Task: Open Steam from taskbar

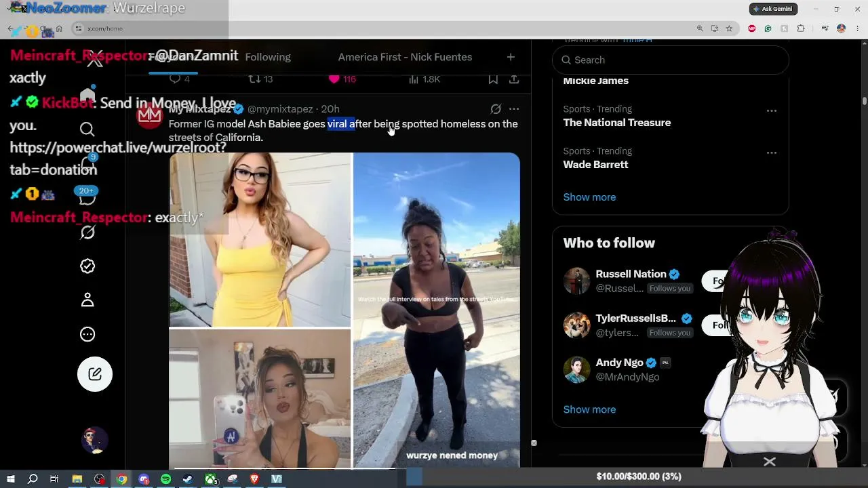Action: 188,479
